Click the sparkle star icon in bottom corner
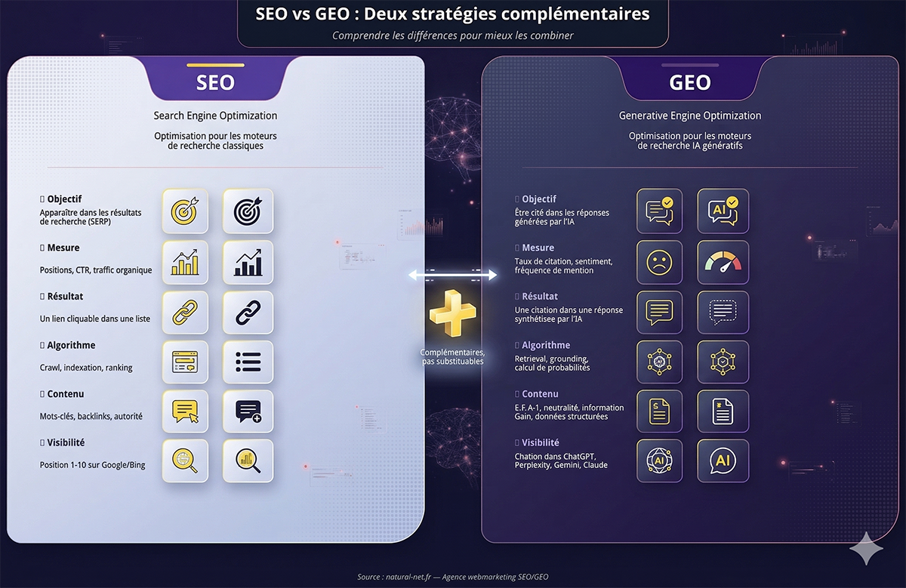The height and width of the screenshot is (588, 906). pyautogui.click(x=865, y=548)
